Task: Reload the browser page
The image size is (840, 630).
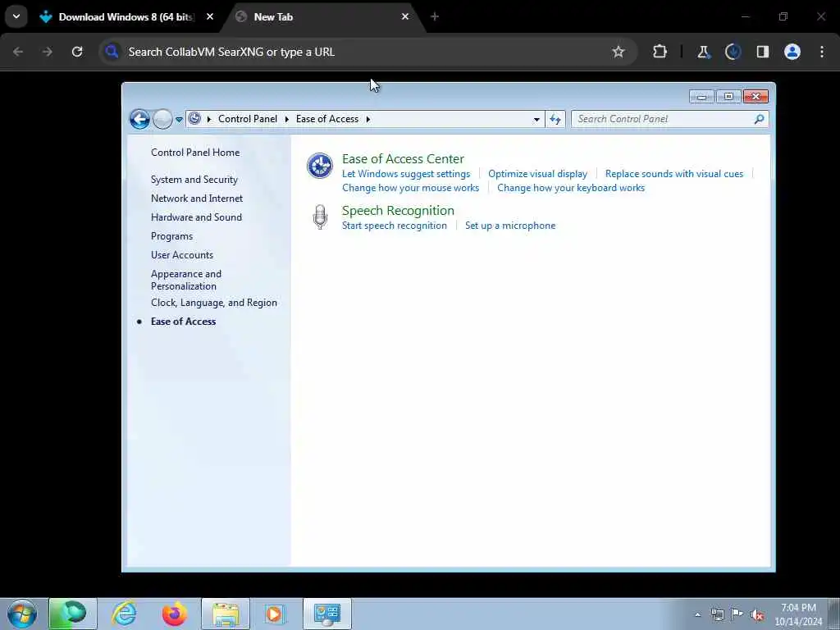Action: (77, 52)
